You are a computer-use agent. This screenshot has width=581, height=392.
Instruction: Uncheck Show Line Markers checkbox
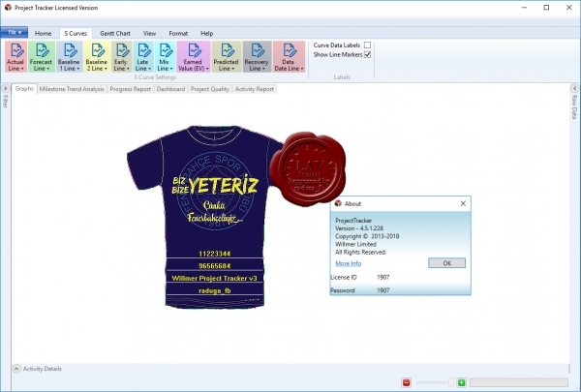[367, 54]
